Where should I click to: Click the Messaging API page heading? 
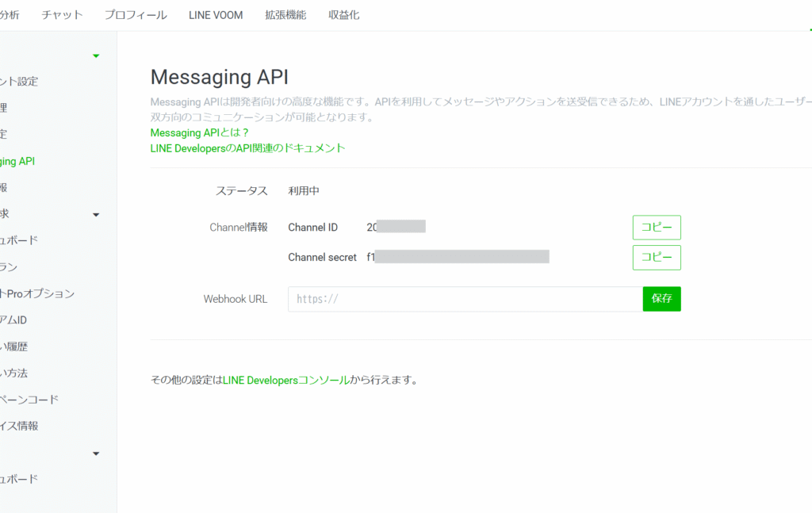219,77
